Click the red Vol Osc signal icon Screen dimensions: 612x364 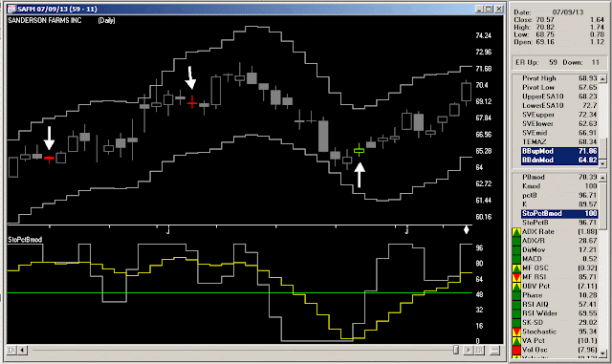[516, 350]
